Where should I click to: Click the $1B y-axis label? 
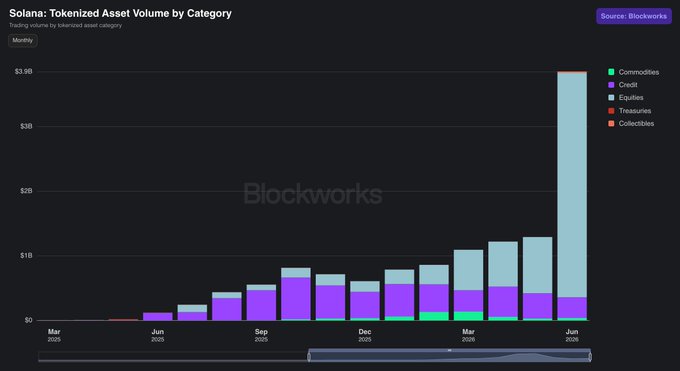point(26,256)
